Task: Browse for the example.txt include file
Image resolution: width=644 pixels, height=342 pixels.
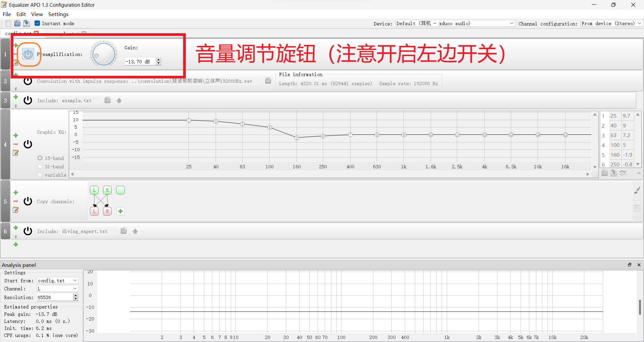Action: tap(107, 100)
